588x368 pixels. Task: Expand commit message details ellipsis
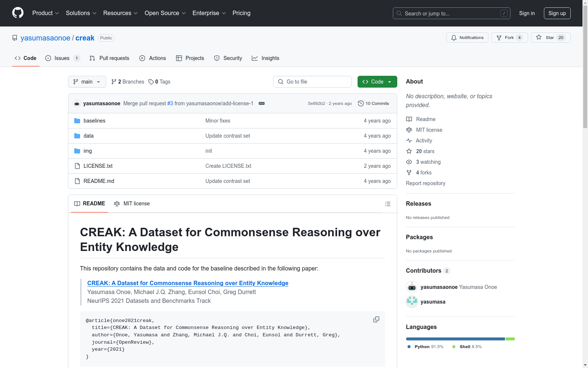click(x=262, y=103)
